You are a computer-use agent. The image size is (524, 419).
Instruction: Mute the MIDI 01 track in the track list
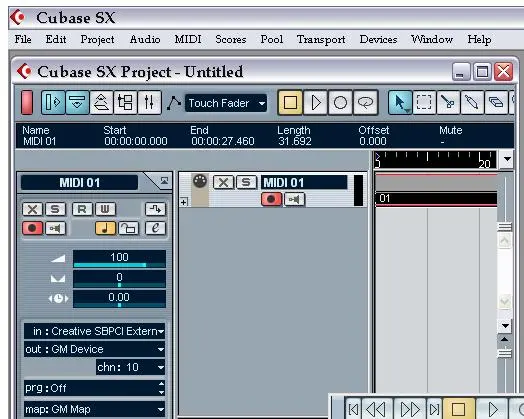[x=223, y=182]
